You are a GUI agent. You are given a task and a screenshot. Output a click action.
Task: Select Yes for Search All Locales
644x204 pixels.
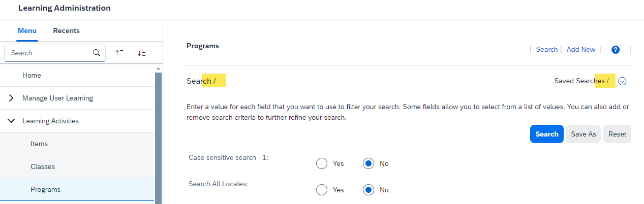(x=322, y=190)
